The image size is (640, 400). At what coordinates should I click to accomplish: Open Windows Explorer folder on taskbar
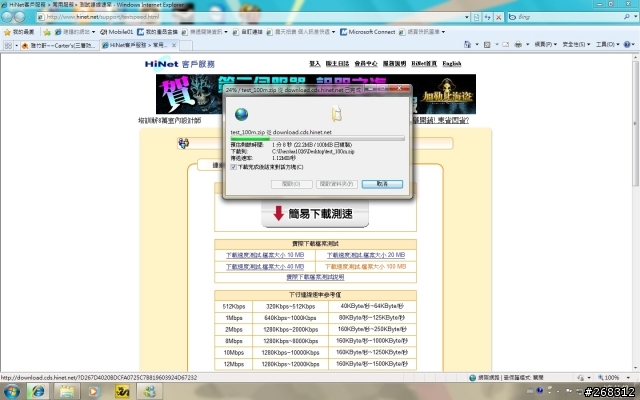[67, 391]
